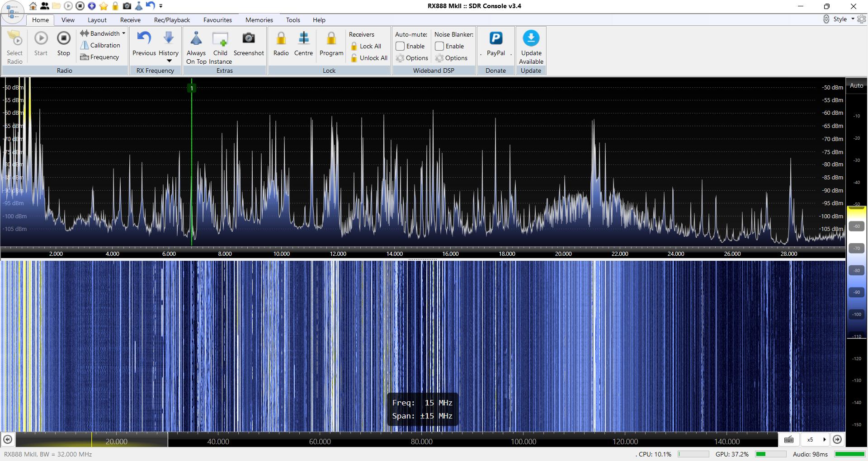The height and width of the screenshot is (461, 868).
Task: Open the Rec/Playback ribbon tab
Action: click(x=172, y=20)
